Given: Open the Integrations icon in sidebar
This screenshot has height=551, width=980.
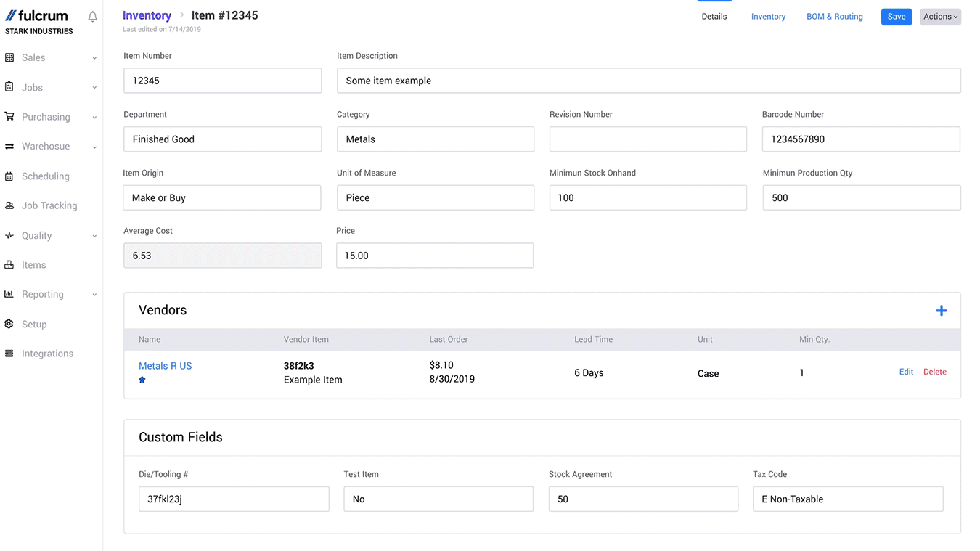Looking at the screenshot, I should [x=10, y=354].
